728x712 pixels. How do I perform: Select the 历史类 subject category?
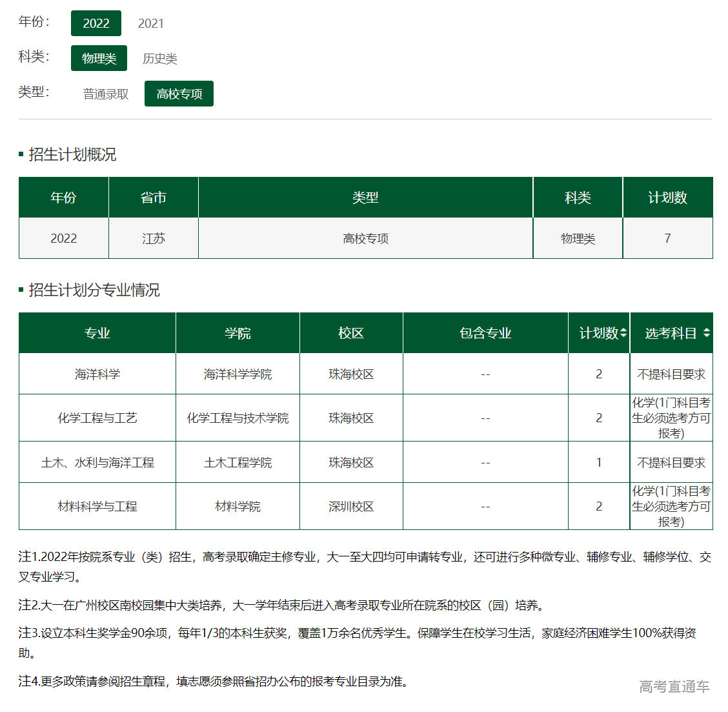161,58
